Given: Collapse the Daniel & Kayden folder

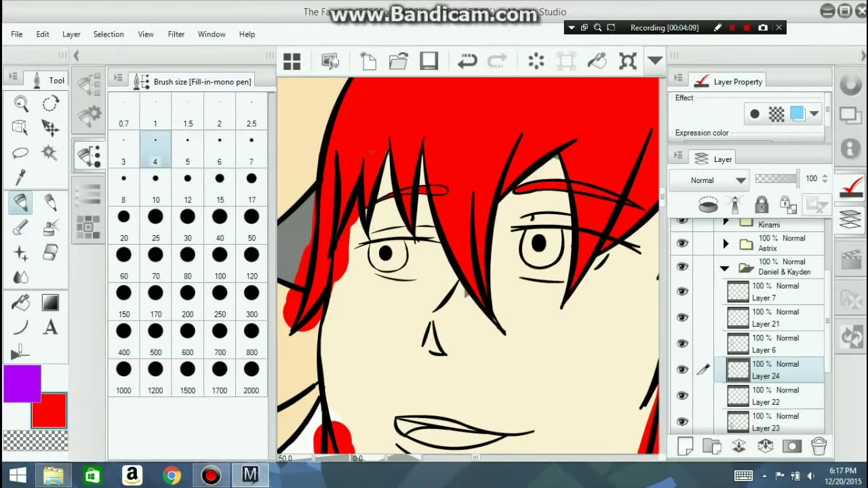Looking at the screenshot, I should 725,268.
